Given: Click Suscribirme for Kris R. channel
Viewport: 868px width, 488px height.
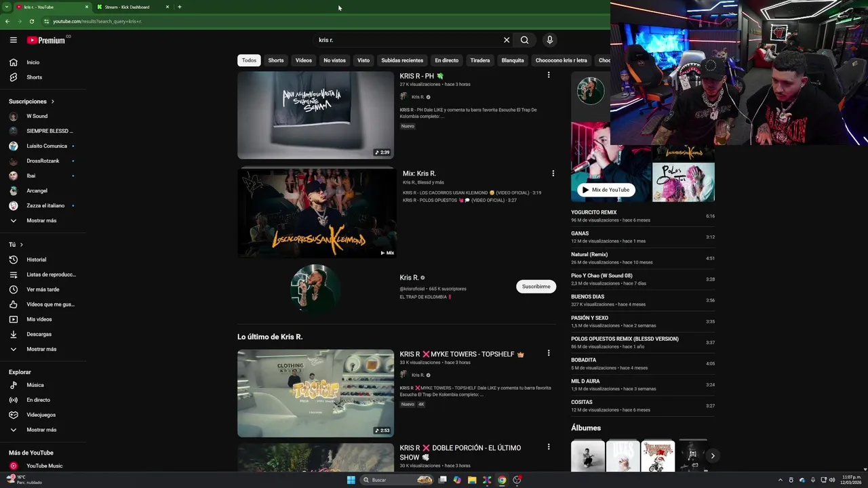Looking at the screenshot, I should (x=536, y=287).
